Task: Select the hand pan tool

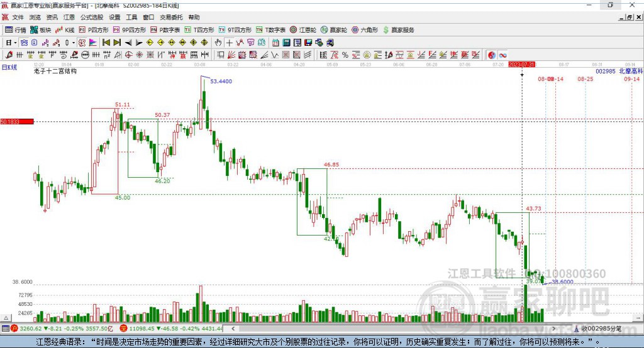Action: (218, 43)
